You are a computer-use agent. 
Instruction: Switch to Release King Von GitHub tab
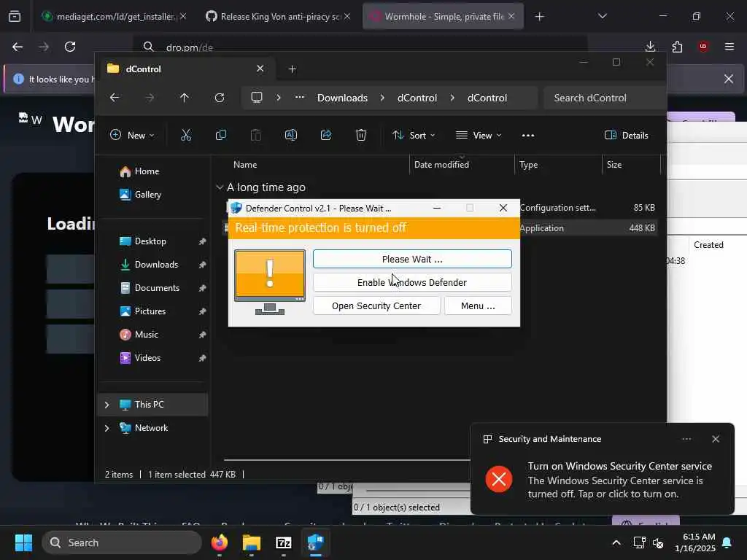pyautogui.click(x=276, y=17)
